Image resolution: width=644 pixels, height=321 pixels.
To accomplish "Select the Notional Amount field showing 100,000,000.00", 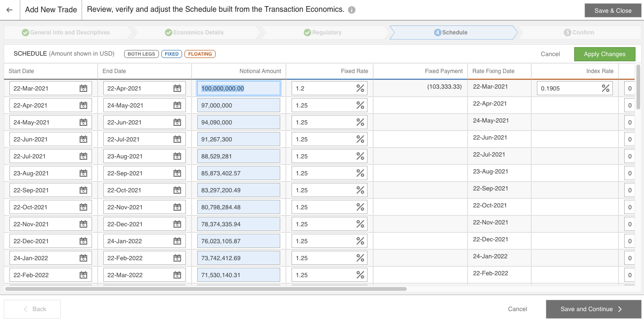I will point(238,88).
